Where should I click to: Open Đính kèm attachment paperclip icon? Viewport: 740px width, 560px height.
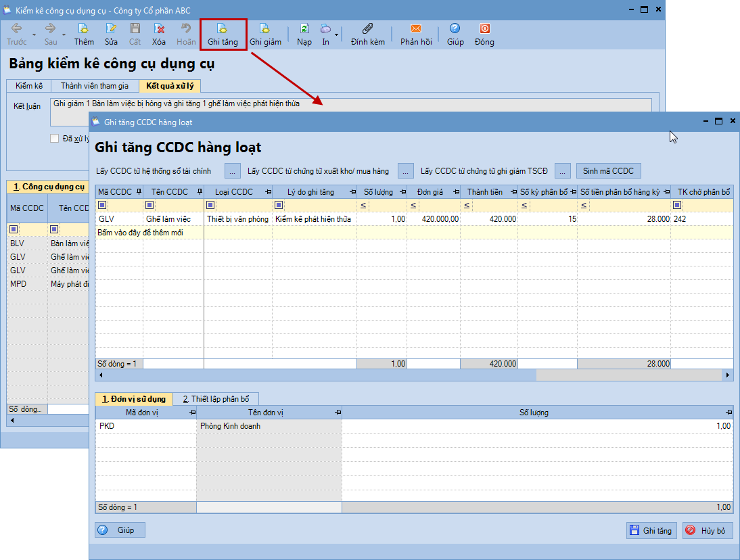coord(367,34)
